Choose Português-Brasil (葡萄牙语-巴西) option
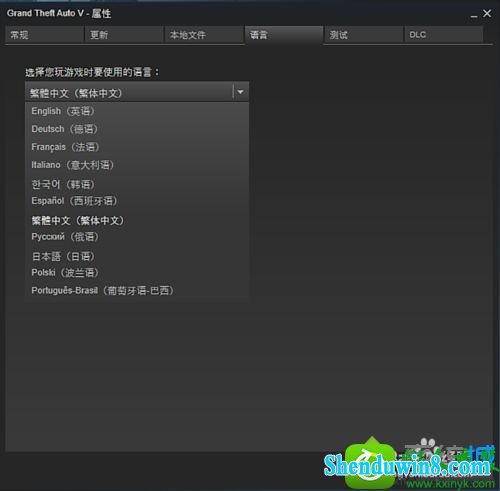The image size is (500, 491). coord(137,291)
